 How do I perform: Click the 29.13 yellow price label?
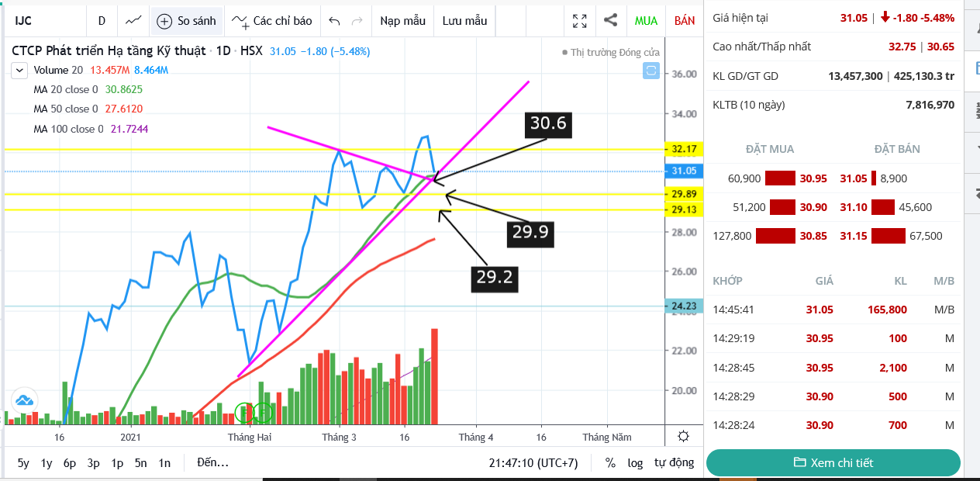[x=684, y=209]
